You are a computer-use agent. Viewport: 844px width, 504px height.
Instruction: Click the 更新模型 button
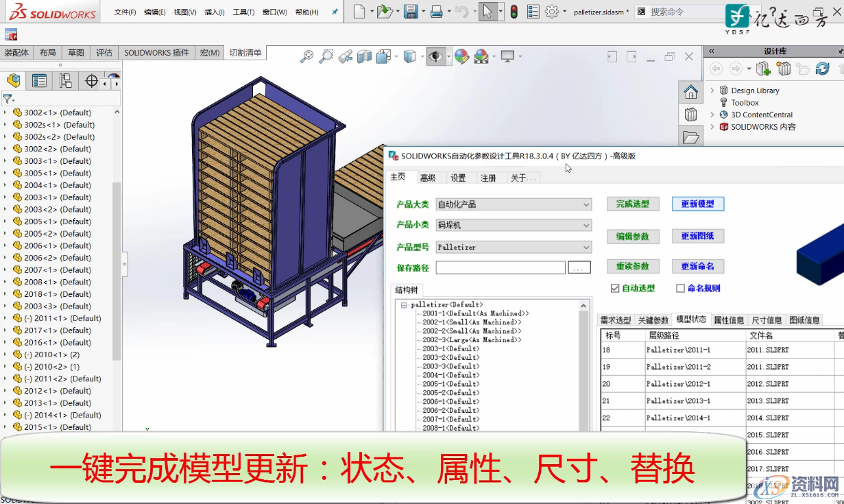(697, 204)
